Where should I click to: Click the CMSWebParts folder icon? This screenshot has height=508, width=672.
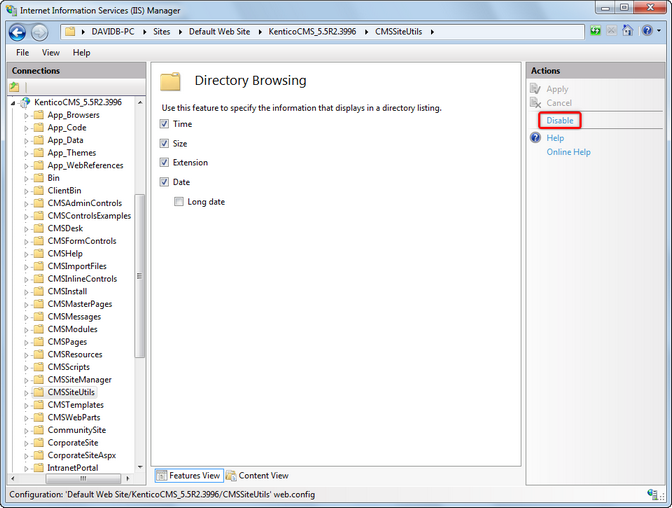(x=39, y=418)
